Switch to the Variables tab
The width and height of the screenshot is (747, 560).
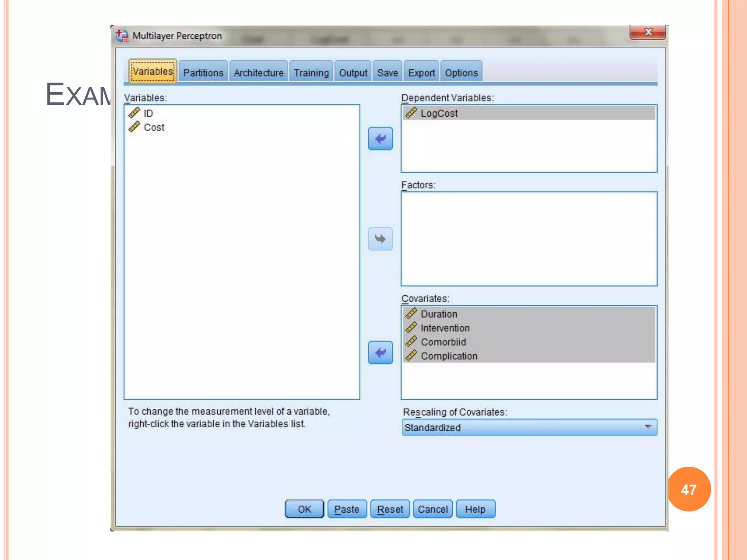152,71
